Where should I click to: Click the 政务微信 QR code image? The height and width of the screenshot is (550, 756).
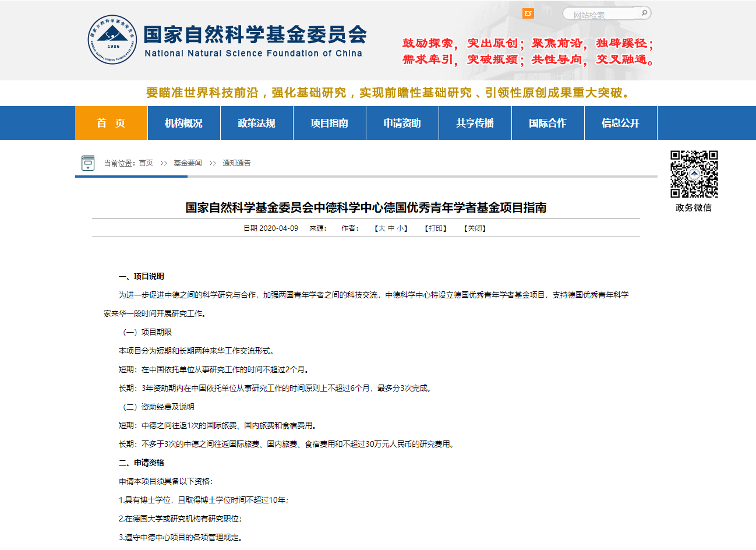694,174
